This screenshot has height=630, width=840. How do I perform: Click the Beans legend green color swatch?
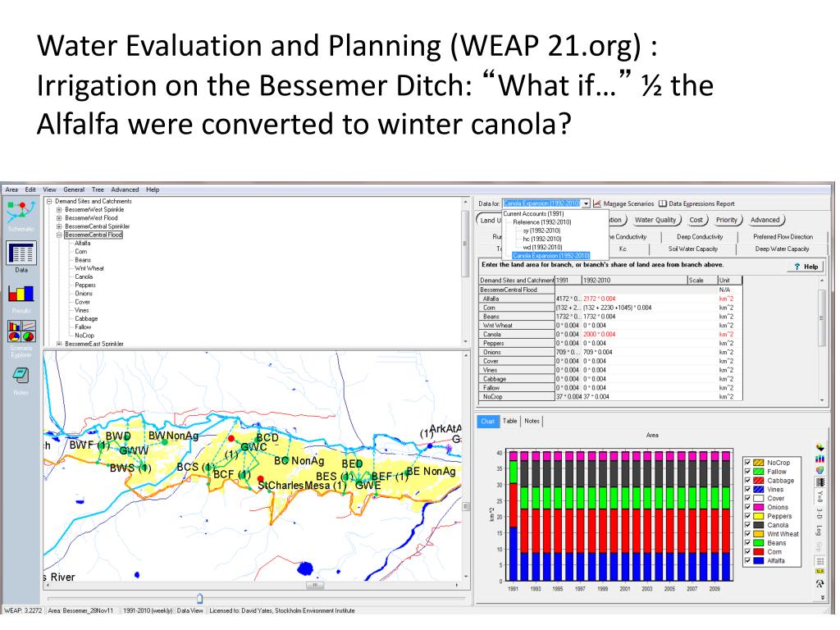[x=759, y=543]
